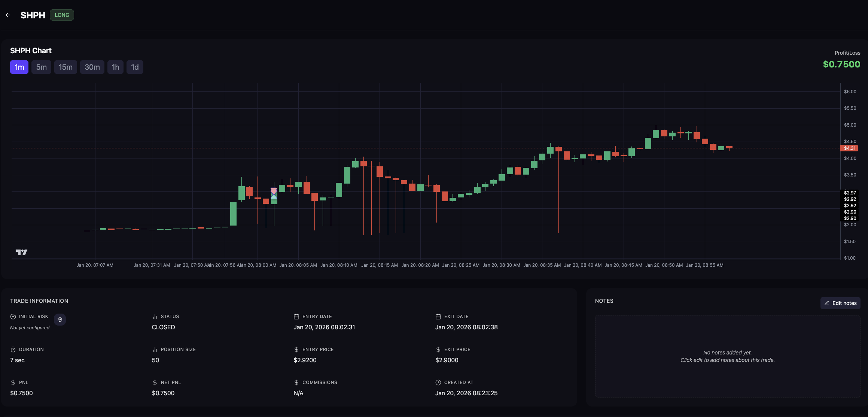Select the 1h chart interval
Image resolution: width=868 pixels, height=417 pixels.
click(x=115, y=67)
